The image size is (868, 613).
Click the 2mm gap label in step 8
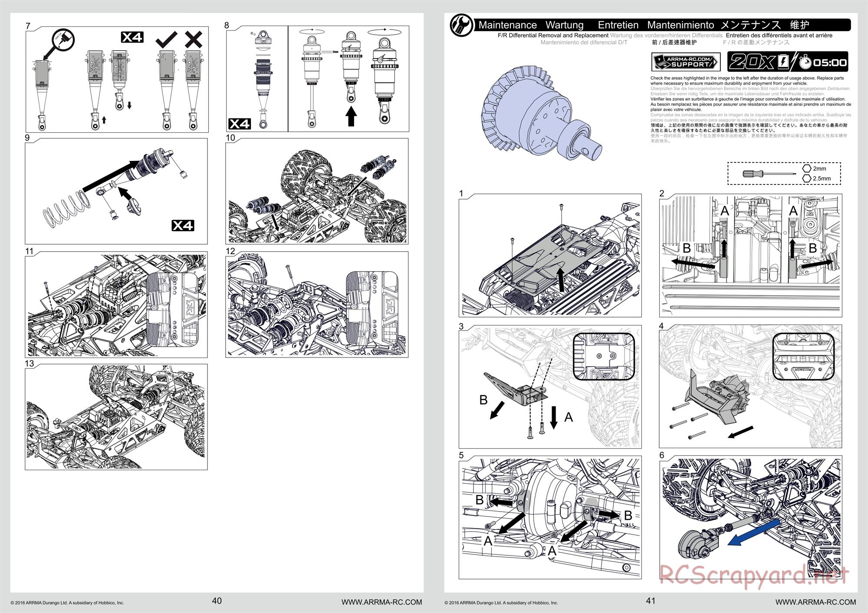[335, 52]
